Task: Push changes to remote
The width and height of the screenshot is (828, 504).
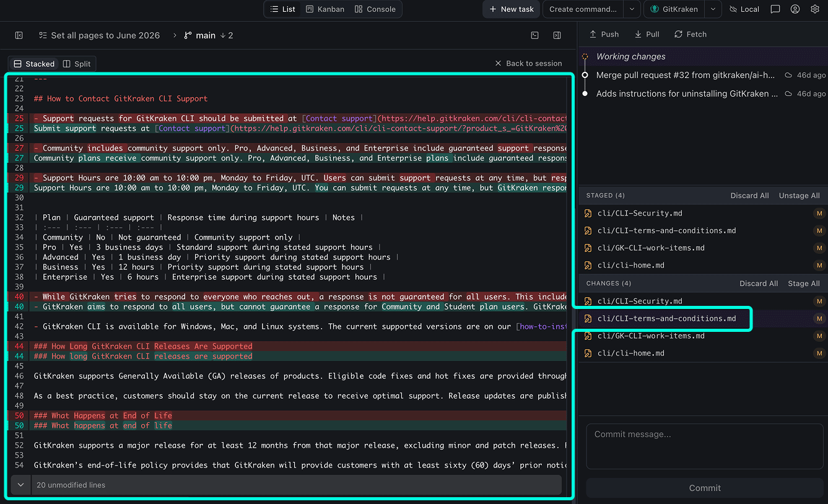Action: tap(604, 34)
